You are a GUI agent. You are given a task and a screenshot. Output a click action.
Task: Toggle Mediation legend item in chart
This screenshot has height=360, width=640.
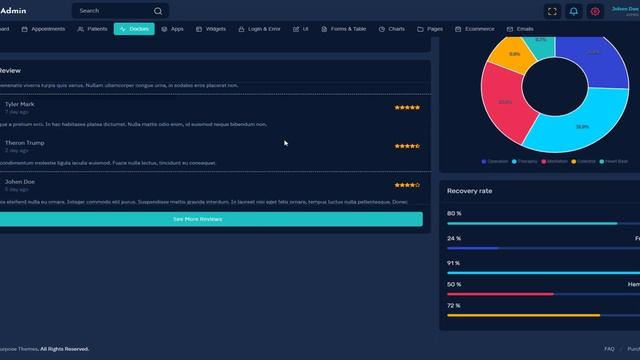[x=554, y=162]
